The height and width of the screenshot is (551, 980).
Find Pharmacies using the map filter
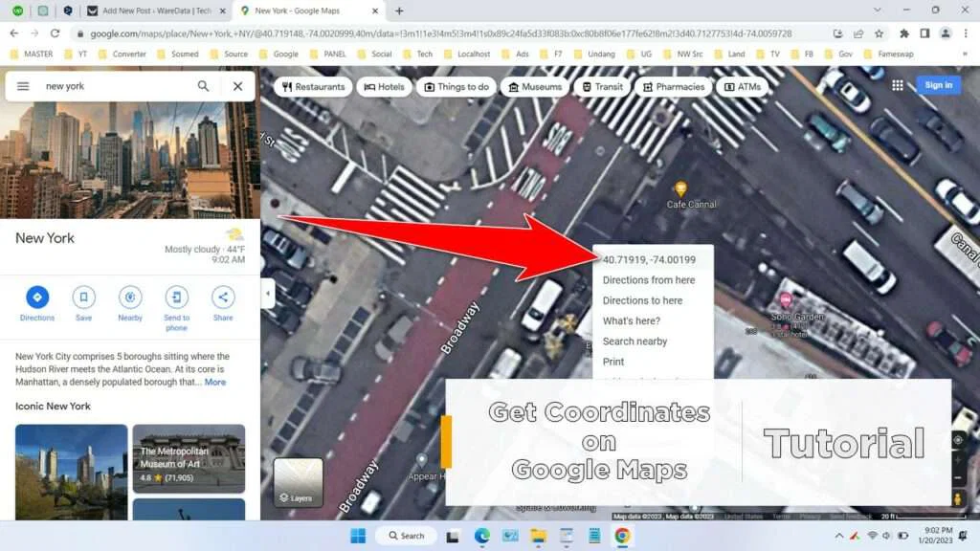coord(674,86)
